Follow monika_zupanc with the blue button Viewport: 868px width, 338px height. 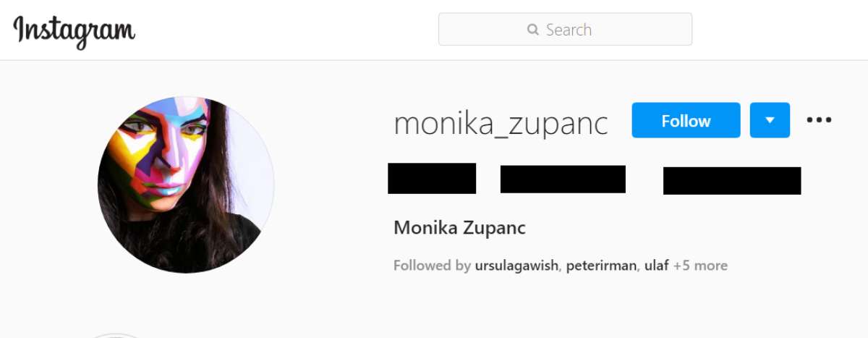tap(686, 120)
